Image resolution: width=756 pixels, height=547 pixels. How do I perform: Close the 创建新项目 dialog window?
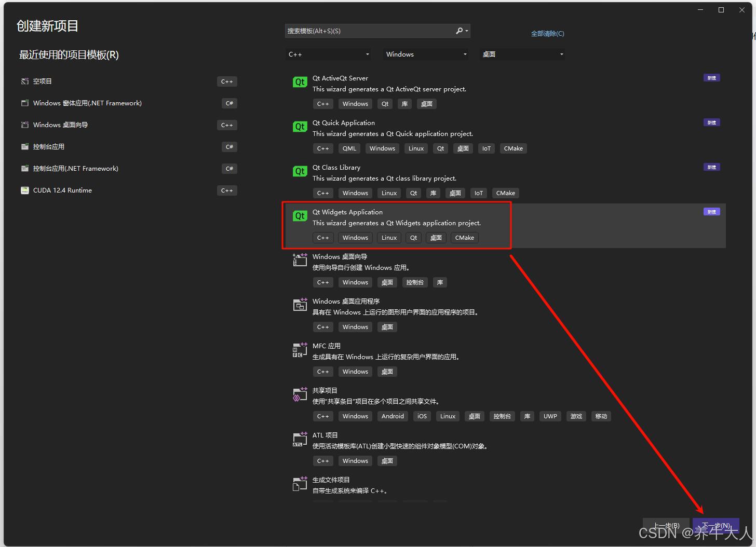pyautogui.click(x=742, y=10)
